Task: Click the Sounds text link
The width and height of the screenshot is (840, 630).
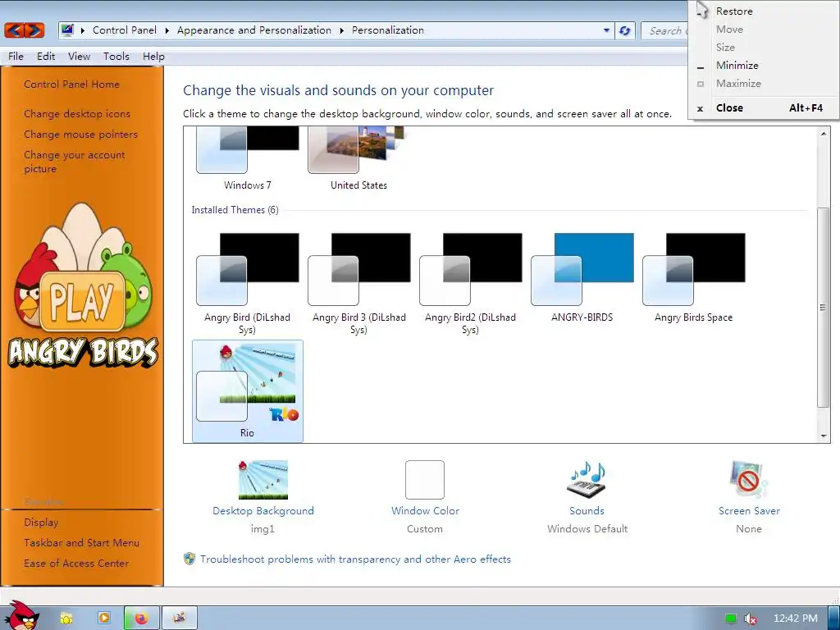Action: tap(587, 510)
